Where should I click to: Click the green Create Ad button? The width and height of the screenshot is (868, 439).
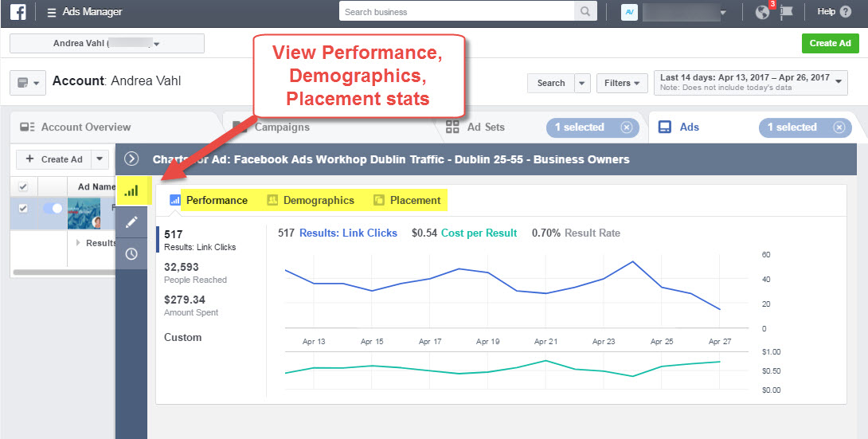click(830, 43)
